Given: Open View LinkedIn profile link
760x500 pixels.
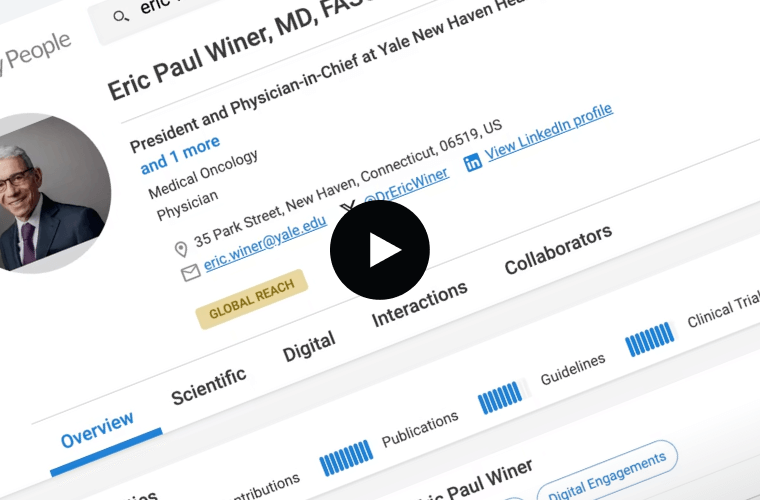Looking at the screenshot, I should [x=549, y=132].
